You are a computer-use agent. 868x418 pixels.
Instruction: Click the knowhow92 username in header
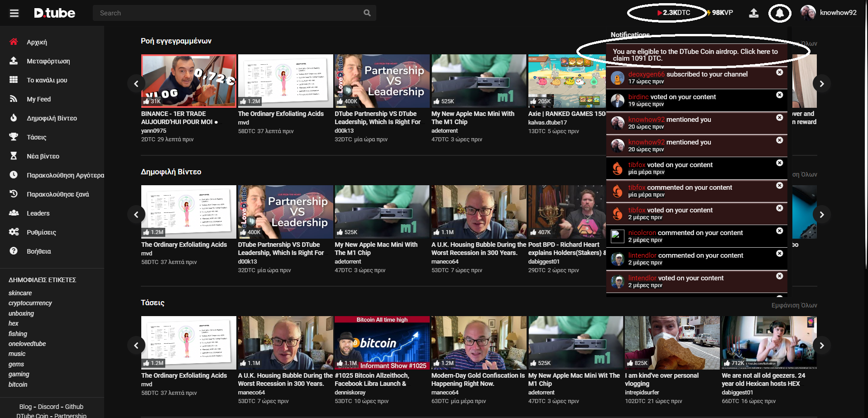coord(838,13)
